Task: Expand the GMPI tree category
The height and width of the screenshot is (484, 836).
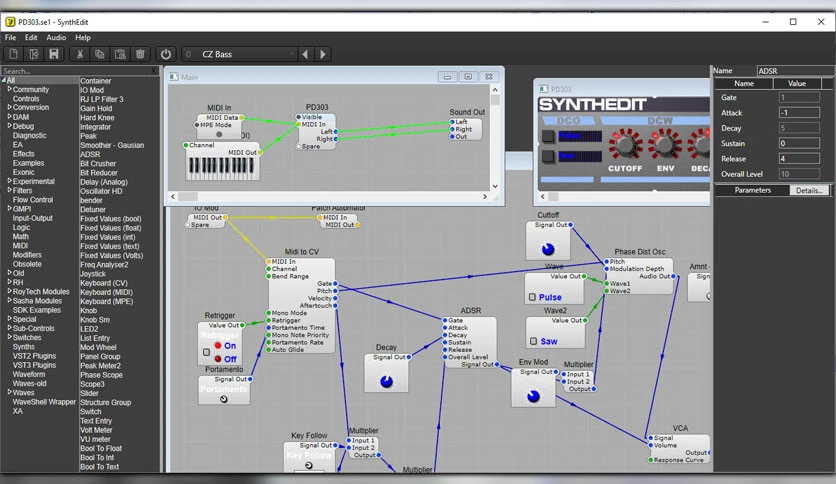Action: coord(10,208)
